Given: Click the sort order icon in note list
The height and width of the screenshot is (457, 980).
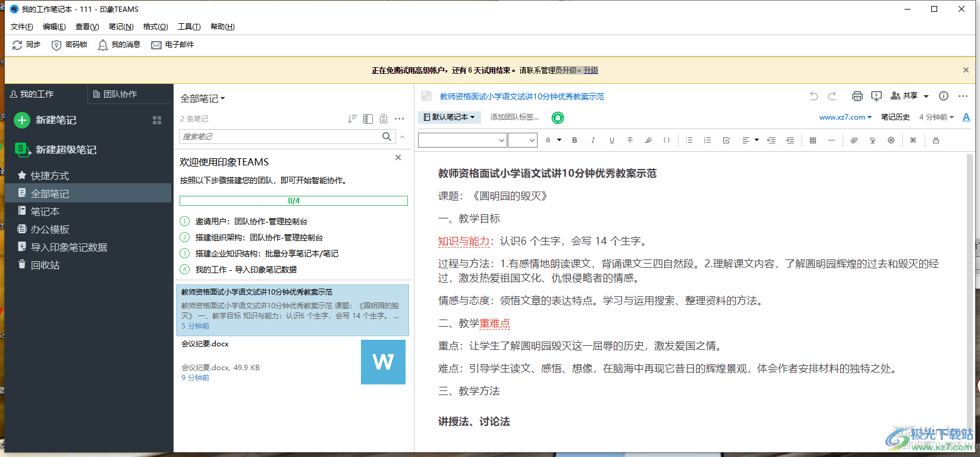Looking at the screenshot, I should (353, 119).
